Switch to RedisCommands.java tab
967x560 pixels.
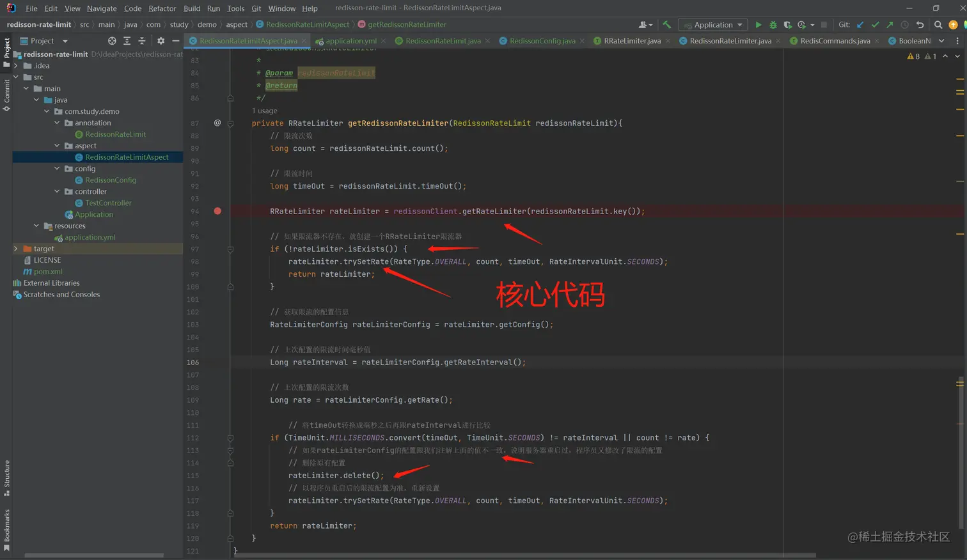point(835,41)
